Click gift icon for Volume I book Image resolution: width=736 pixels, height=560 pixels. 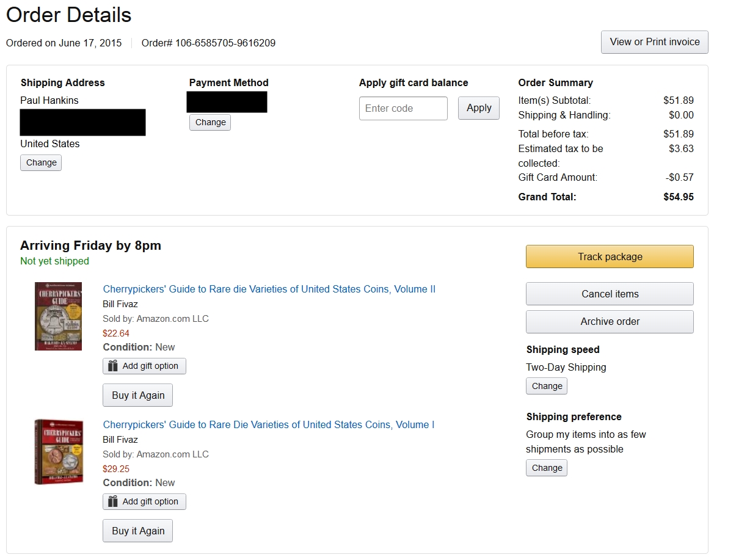pyautogui.click(x=112, y=501)
